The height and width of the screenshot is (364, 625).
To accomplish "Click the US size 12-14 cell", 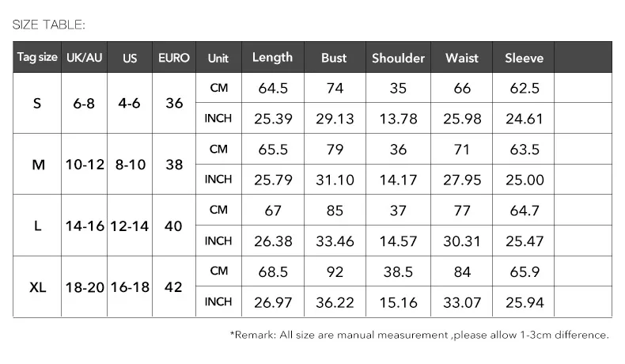I will pyautogui.click(x=130, y=226).
